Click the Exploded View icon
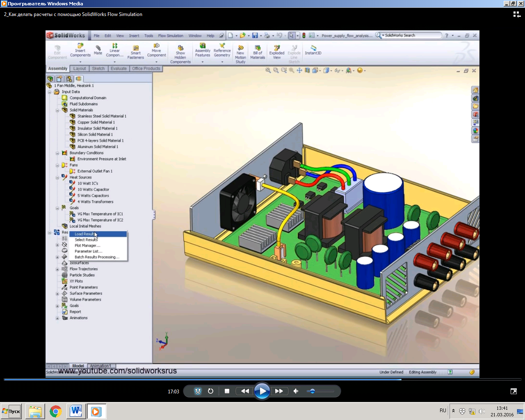 pyautogui.click(x=277, y=48)
